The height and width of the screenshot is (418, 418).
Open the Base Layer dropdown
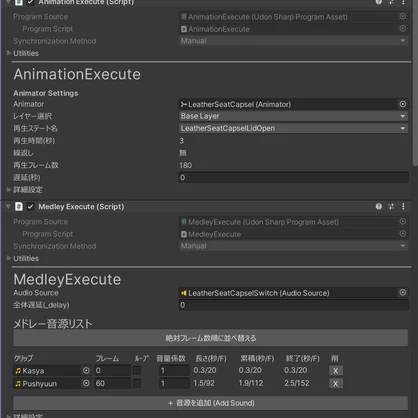pyautogui.click(x=293, y=116)
